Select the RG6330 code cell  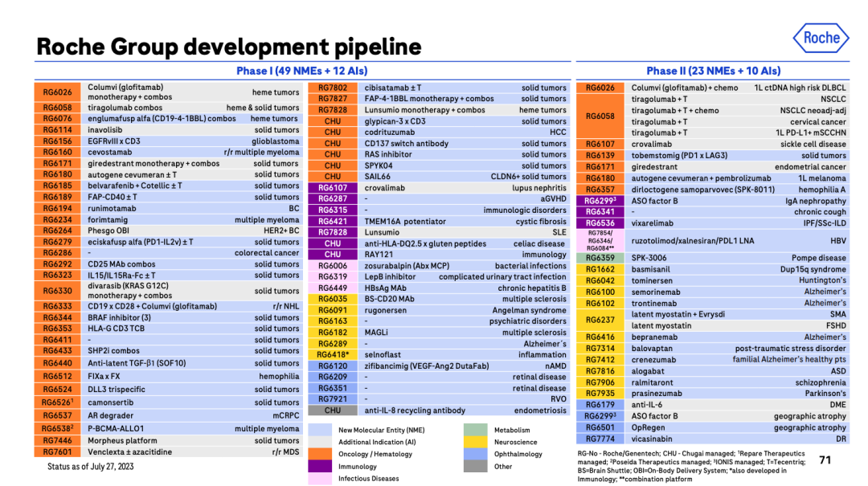tap(58, 291)
